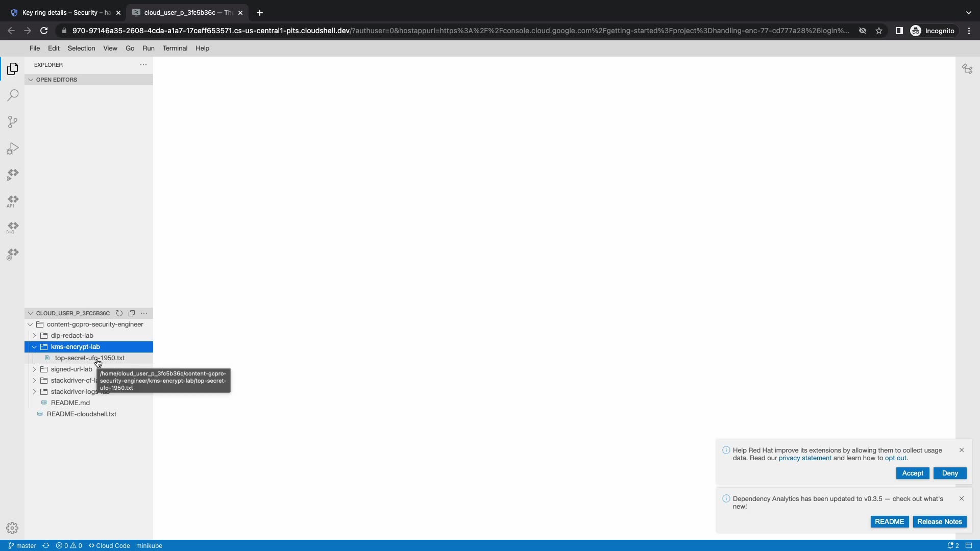Open the Terminal menu
980x551 pixels.
click(x=175, y=48)
